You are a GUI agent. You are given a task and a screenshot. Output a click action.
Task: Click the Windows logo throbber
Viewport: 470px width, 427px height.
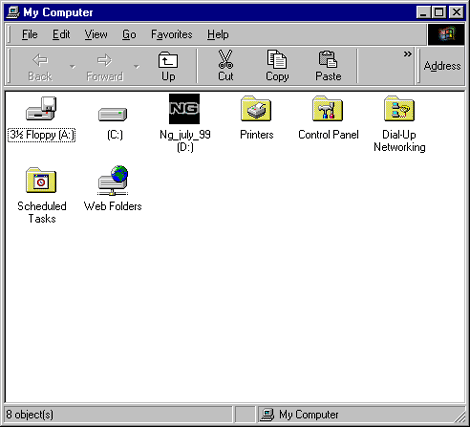[446, 34]
